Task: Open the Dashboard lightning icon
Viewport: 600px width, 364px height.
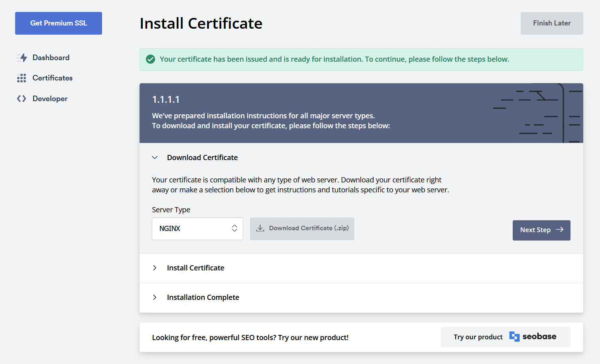Action: 22,58
